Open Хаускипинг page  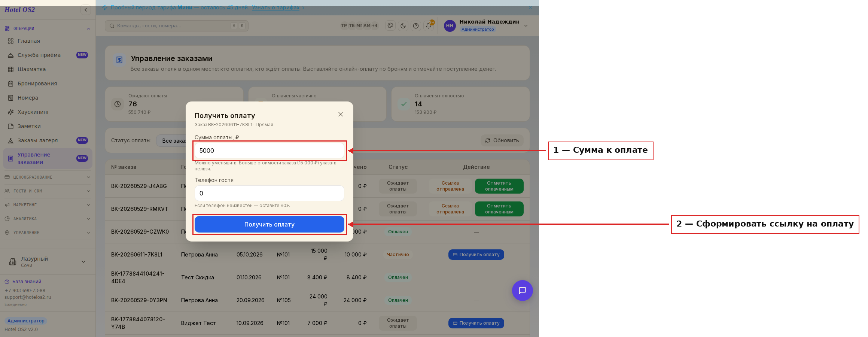coord(48,112)
